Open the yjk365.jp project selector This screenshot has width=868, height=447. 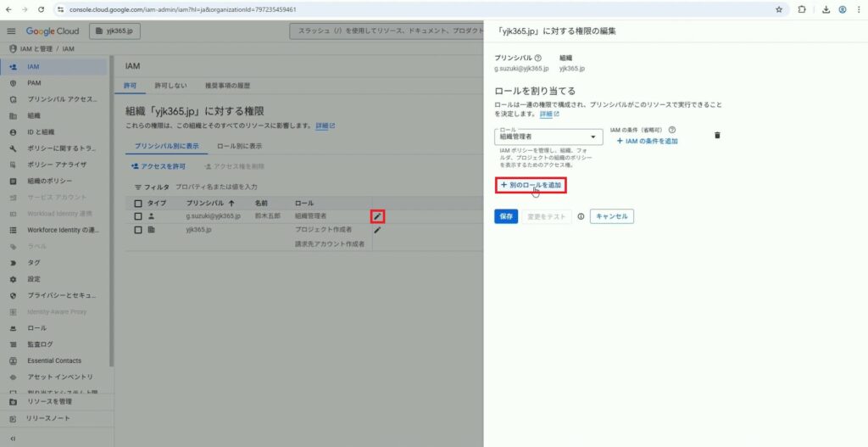pyautogui.click(x=115, y=31)
